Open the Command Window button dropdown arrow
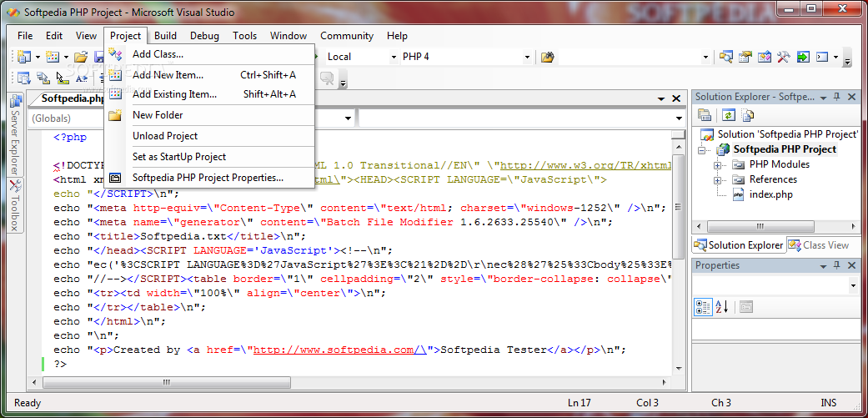The image size is (868, 418). (x=835, y=57)
